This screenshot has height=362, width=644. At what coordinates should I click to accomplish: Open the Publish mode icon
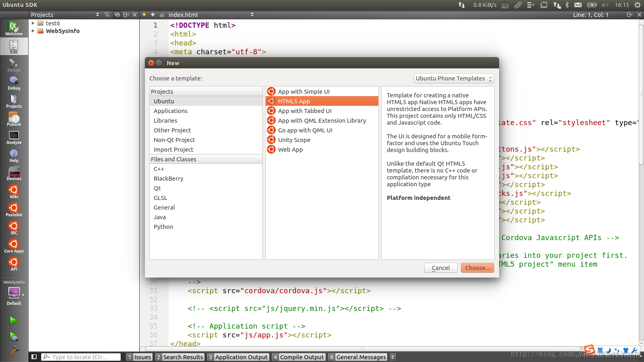point(14,119)
